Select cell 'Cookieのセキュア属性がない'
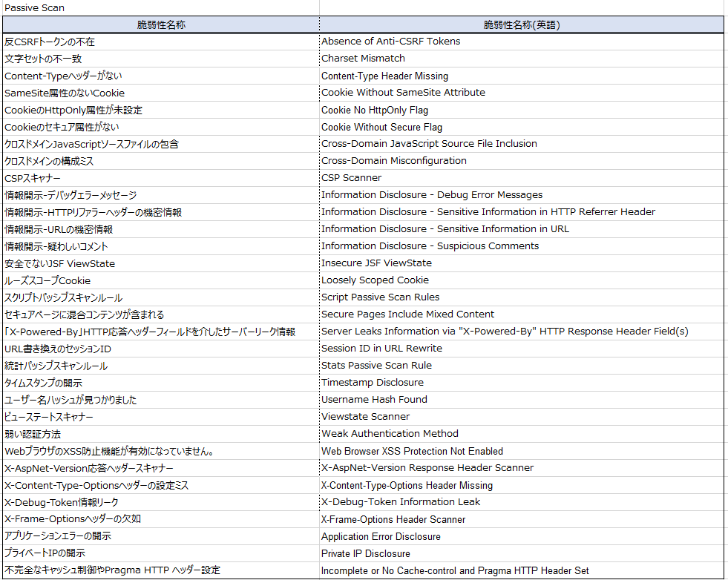 pyautogui.click(x=160, y=127)
